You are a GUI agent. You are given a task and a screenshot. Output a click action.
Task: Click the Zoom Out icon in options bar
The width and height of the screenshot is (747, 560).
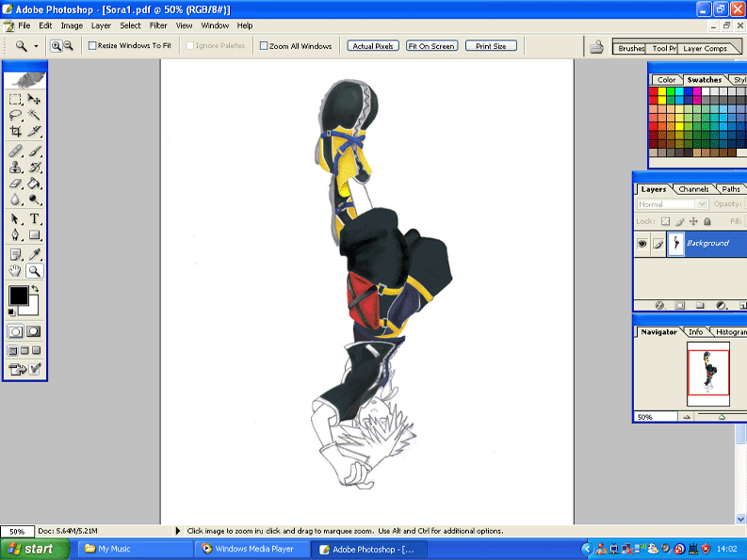click(69, 46)
